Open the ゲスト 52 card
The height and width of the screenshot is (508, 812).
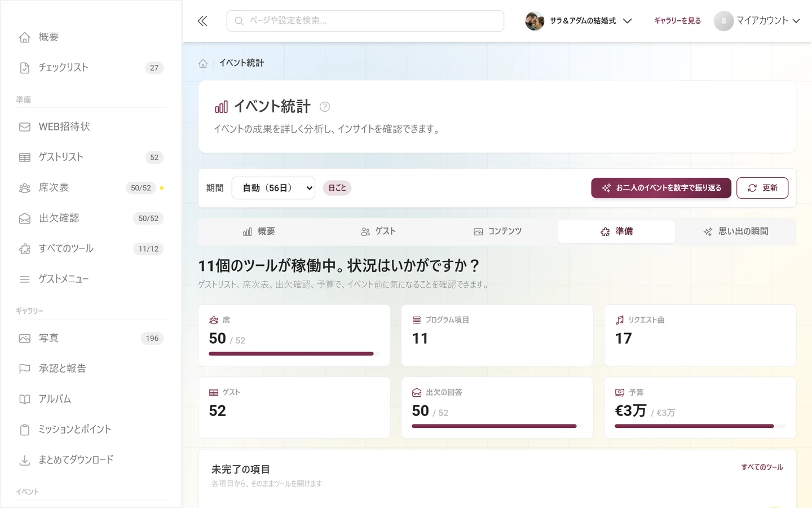click(294, 408)
